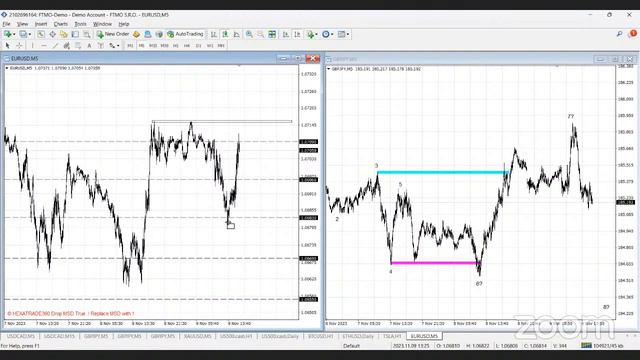Open the search magnifier icon

(619, 34)
